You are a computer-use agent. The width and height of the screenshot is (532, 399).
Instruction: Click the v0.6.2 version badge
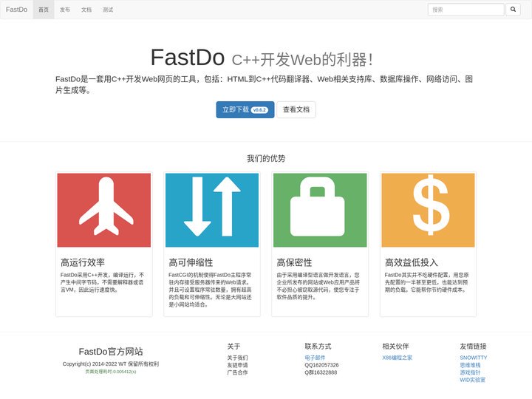259,110
